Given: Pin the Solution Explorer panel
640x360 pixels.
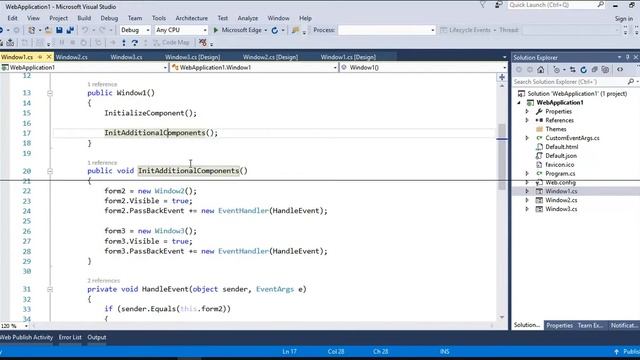Looking at the screenshot, I should click(627, 58).
